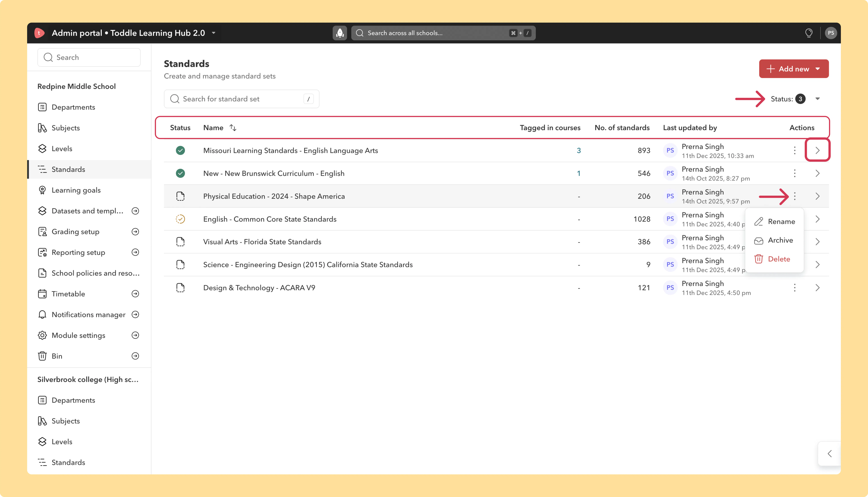Image resolution: width=868 pixels, height=497 pixels.
Task: Click arrow icon beside Grading setup
Action: [135, 232]
